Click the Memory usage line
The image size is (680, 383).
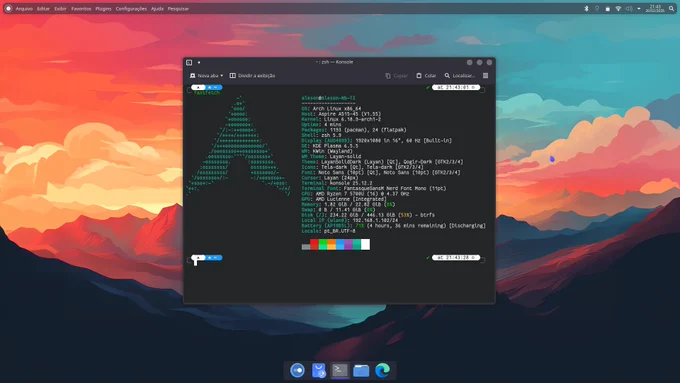click(x=348, y=204)
